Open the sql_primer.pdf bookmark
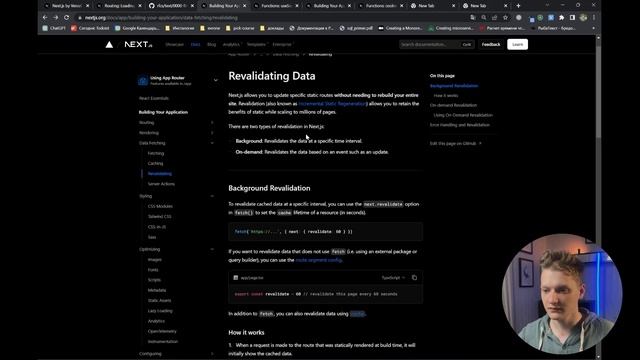This screenshot has height=360, width=640. pos(356,28)
